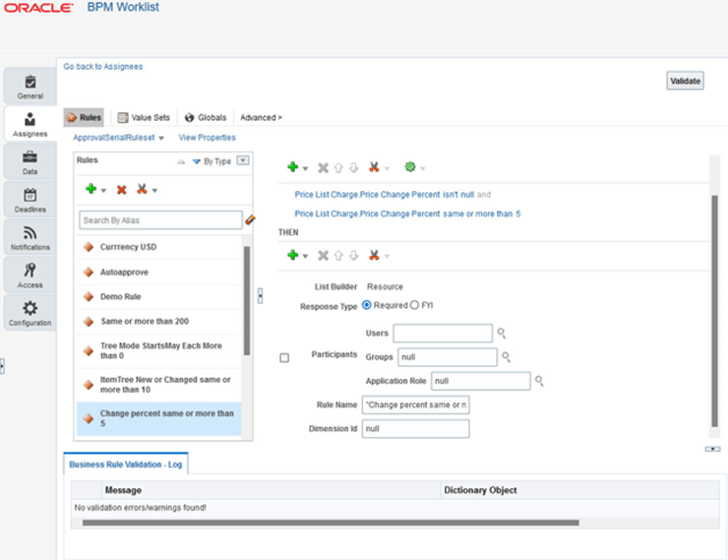The width and height of the screenshot is (728, 560).
Task: Click sort ascending triangle in Rules header
Action: pyautogui.click(x=181, y=161)
